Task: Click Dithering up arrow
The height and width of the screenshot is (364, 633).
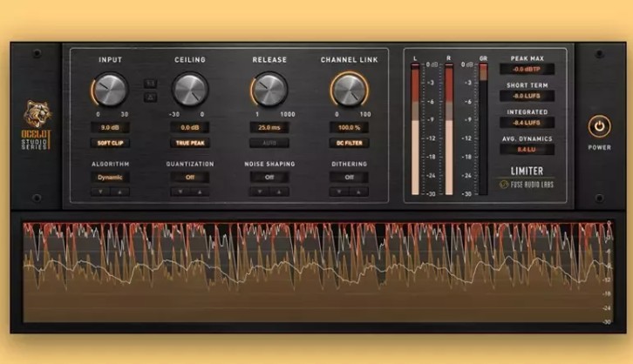Action: (358, 192)
